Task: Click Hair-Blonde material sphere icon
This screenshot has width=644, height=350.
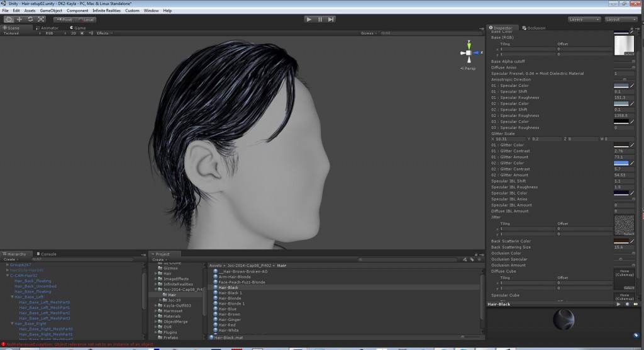Action: click(x=215, y=298)
